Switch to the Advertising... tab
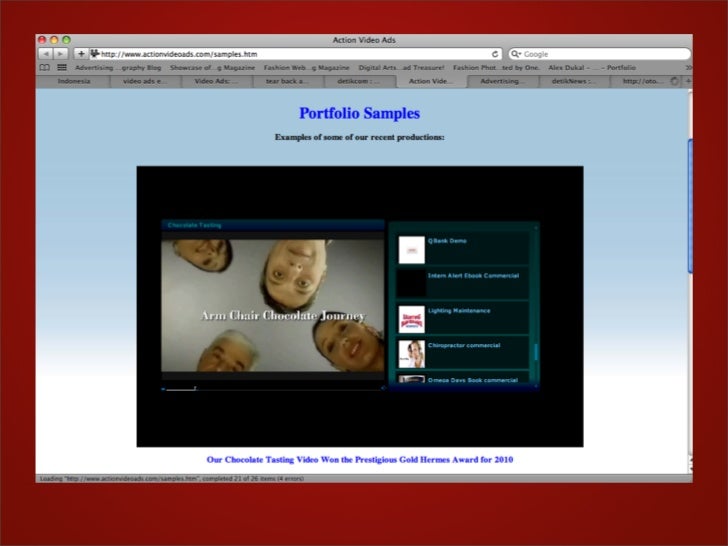The height and width of the screenshot is (546, 728). 503,81
